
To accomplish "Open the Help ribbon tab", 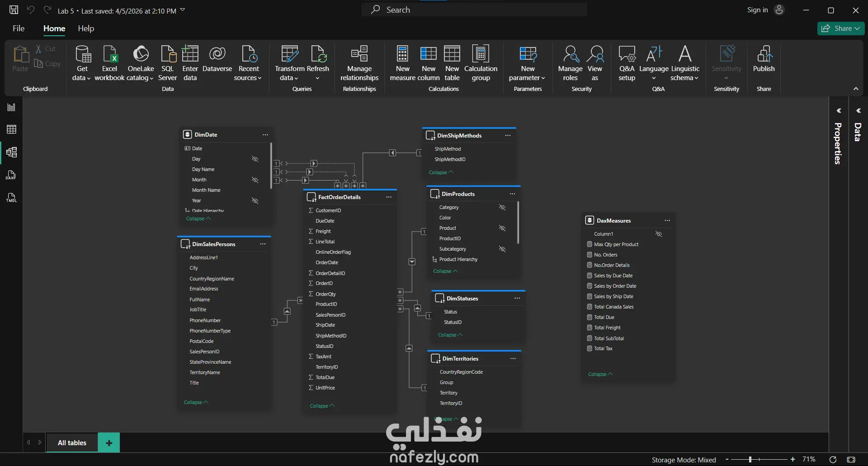I will (86, 29).
